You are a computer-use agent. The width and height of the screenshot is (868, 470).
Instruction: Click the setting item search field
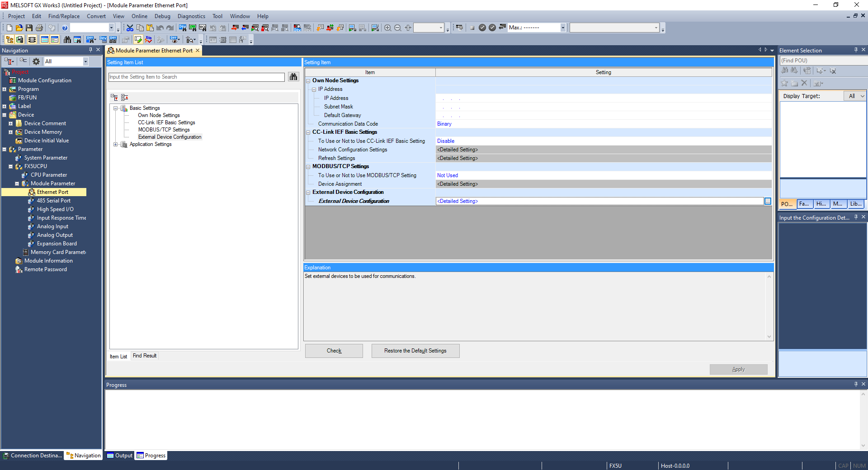pos(196,77)
